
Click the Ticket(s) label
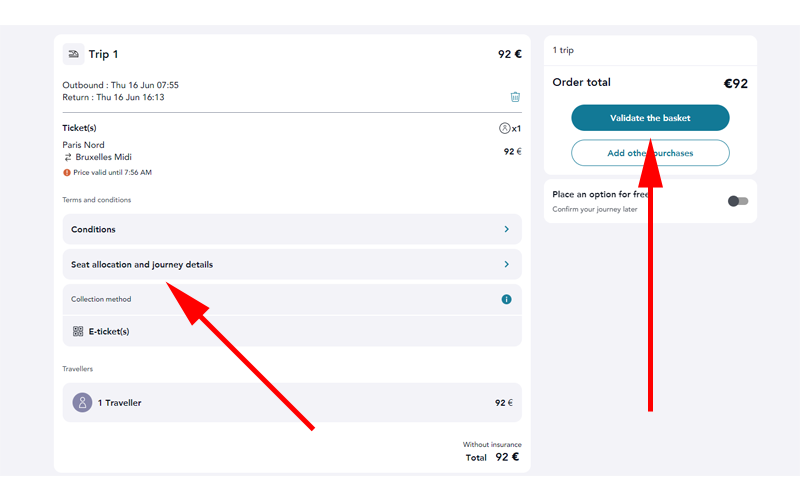coord(79,128)
